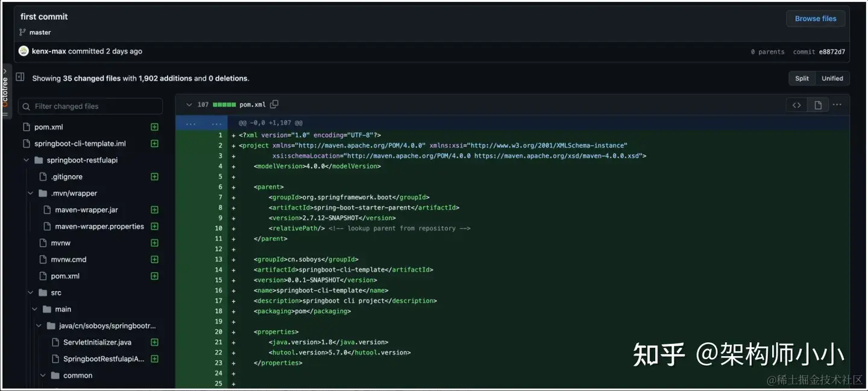Click the kenx-max avatar image
868x391 pixels.
[24, 51]
